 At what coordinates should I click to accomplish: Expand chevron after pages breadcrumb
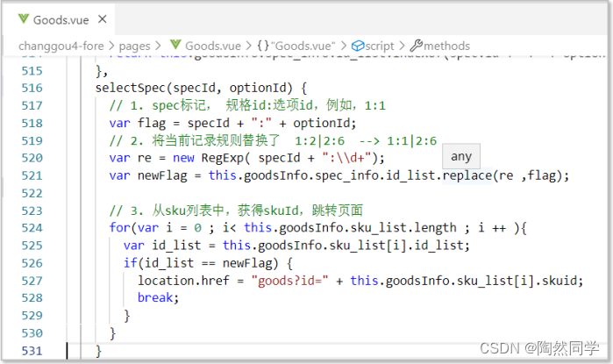pos(158,46)
